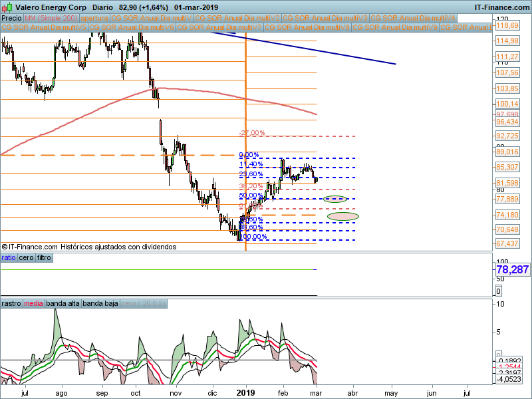Click the price level tag 70,648
The width and height of the screenshot is (532, 399).
pyautogui.click(x=507, y=230)
